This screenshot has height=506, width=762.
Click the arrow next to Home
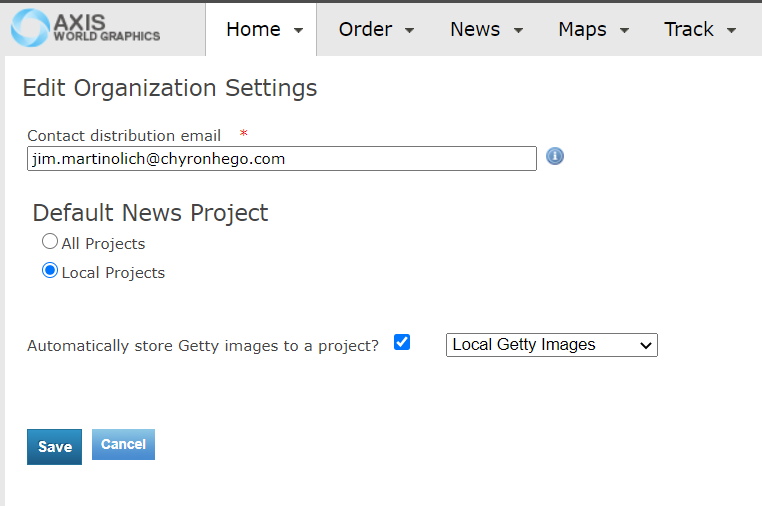[298, 31]
